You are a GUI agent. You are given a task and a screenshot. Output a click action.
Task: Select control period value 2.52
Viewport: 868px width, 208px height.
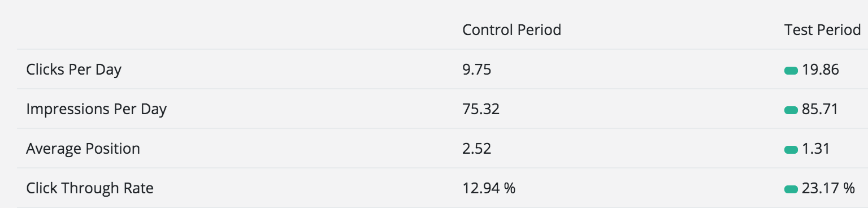click(476, 149)
